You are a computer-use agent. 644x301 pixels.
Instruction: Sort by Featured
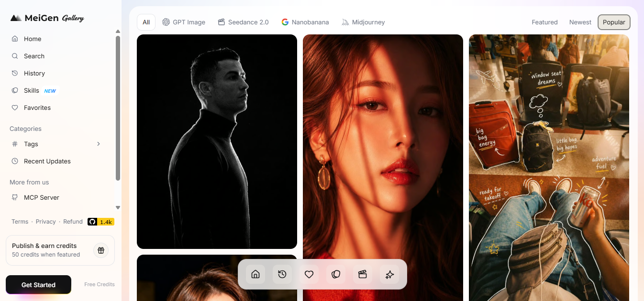coord(544,22)
